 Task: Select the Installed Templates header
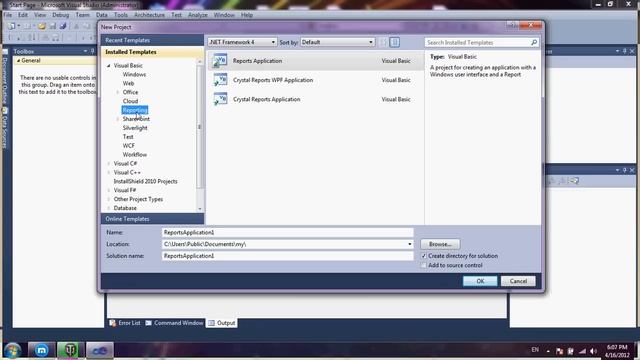pyautogui.click(x=152, y=52)
